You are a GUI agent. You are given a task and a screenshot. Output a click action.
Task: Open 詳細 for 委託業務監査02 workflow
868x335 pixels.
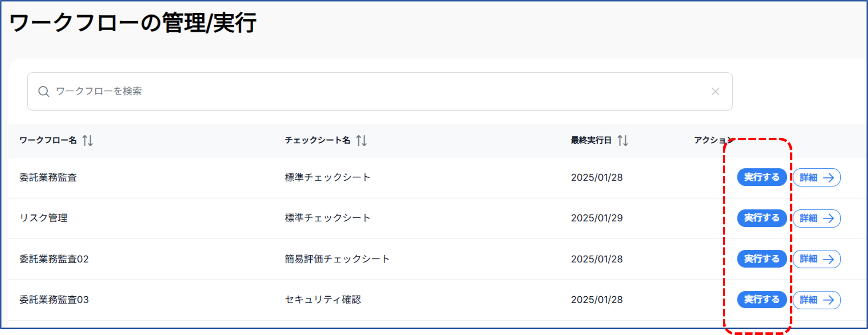coord(816,259)
